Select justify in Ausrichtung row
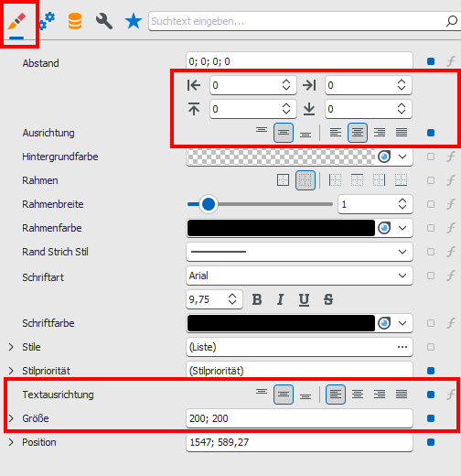461x476 pixels. tap(402, 133)
